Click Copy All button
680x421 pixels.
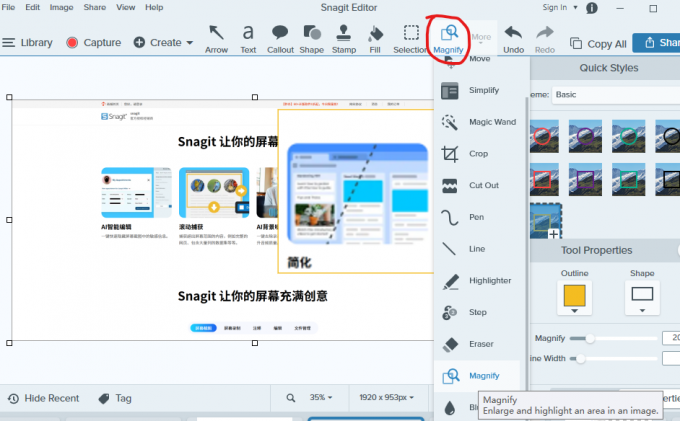pyautogui.click(x=598, y=44)
